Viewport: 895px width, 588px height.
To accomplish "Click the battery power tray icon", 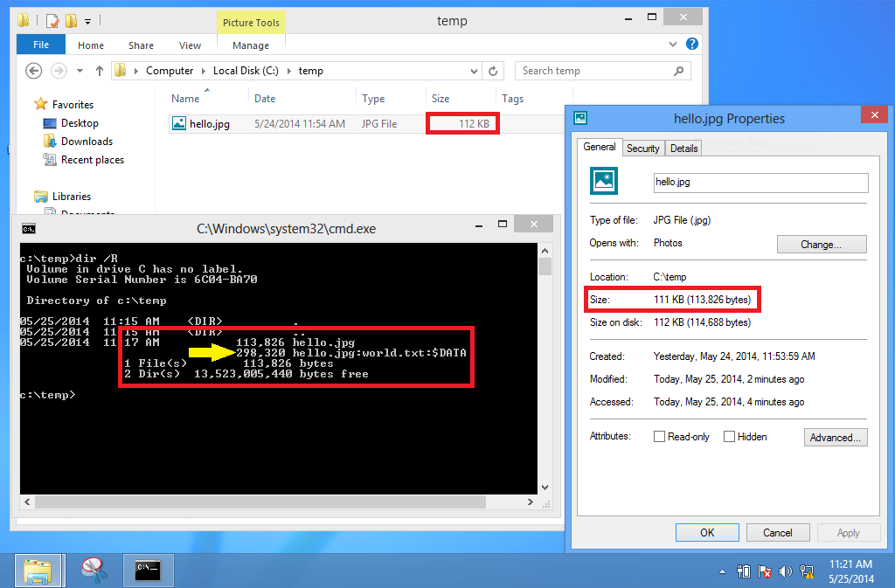I will (743, 571).
